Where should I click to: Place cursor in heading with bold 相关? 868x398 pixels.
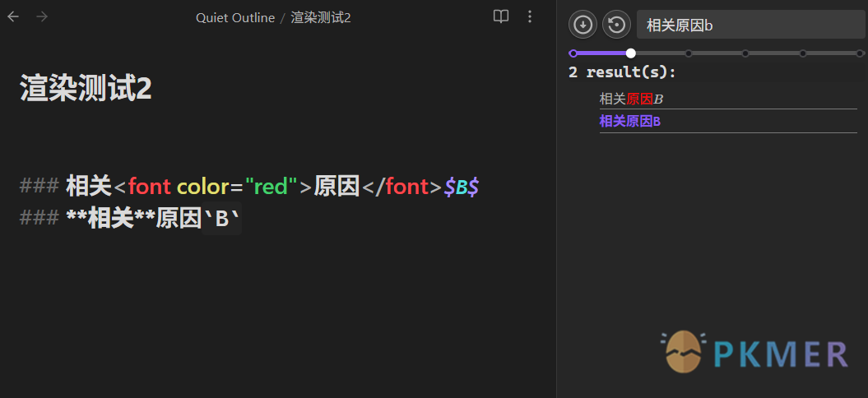tap(131, 220)
